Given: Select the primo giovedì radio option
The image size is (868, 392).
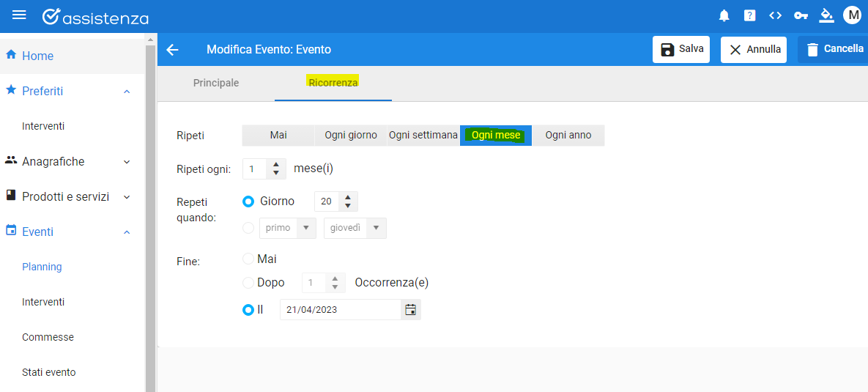Looking at the screenshot, I should 248,228.
